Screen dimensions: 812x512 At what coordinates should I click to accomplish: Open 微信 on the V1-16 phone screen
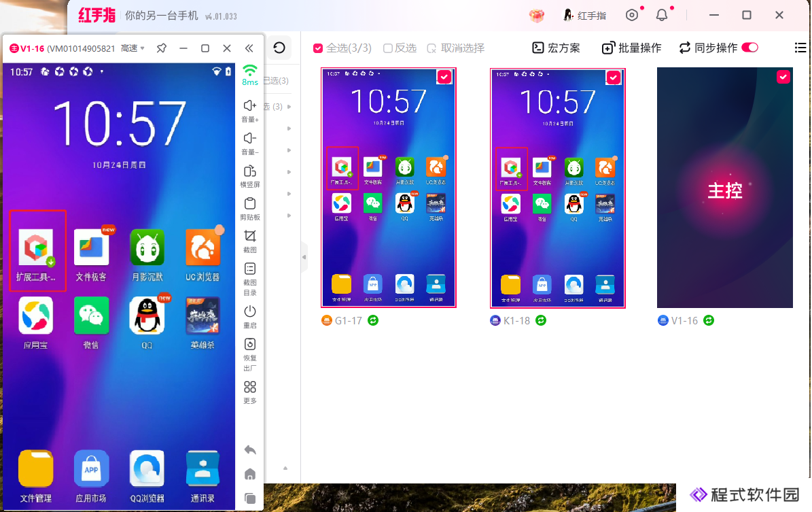[91, 322]
